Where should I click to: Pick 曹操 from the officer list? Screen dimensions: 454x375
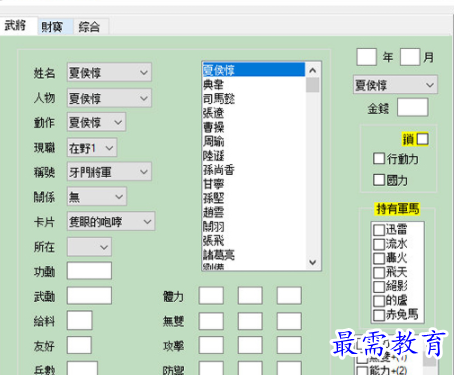tap(254, 127)
